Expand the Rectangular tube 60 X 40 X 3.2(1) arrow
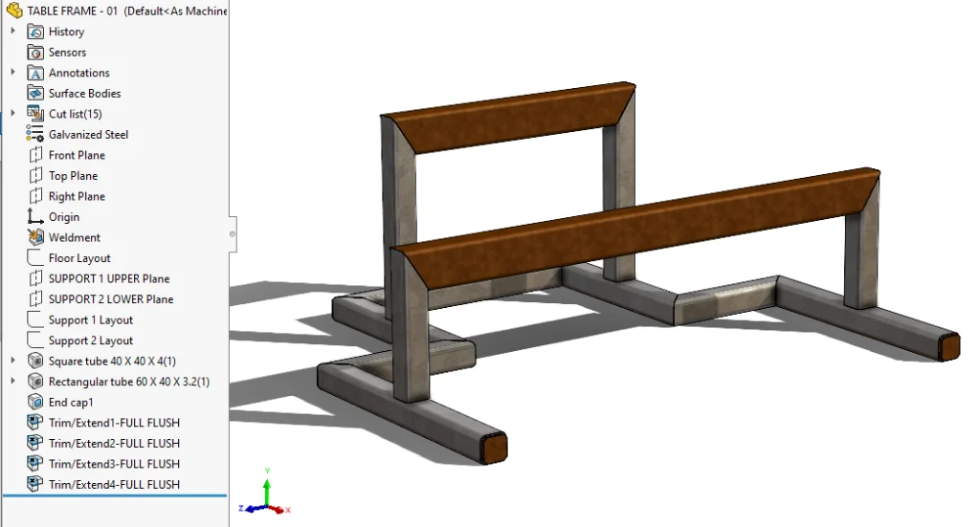 pos(13,381)
